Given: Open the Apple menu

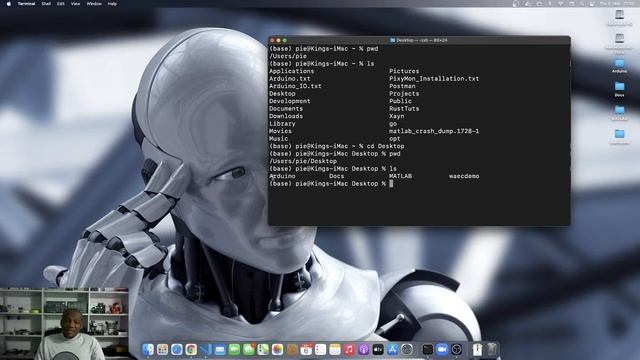Looking at the screenshot, I should [x=9, y=4].
